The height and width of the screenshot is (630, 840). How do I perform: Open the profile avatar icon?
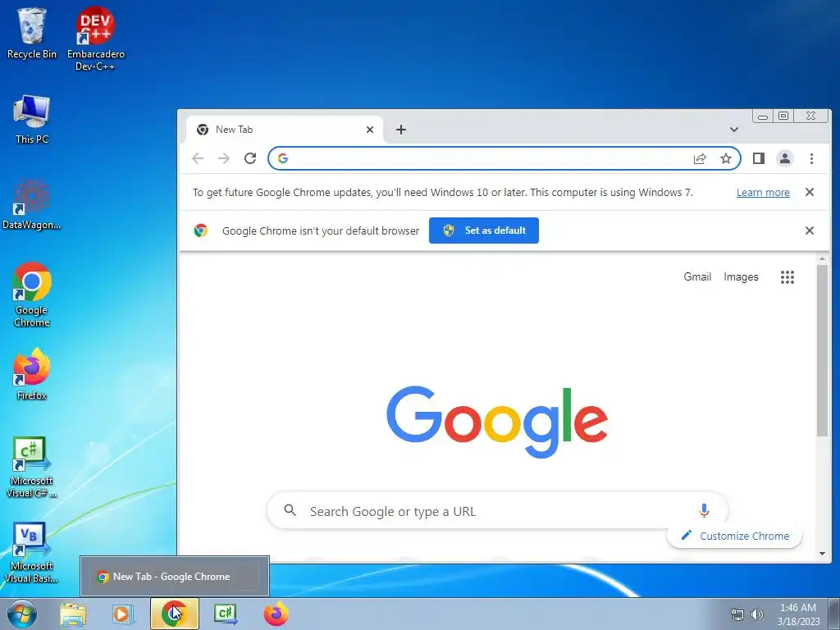(785, 158)
